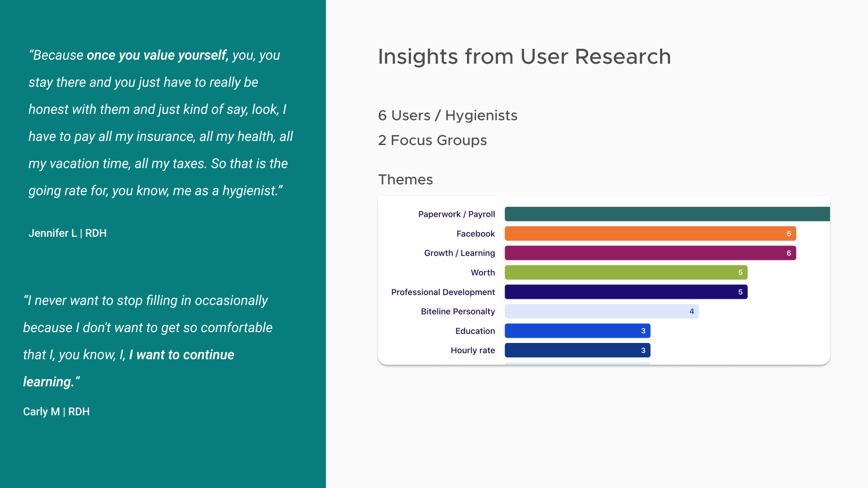Select the orange Facebook bar
This screenshot has width=868, height=488.
click(x=650, y=234)
